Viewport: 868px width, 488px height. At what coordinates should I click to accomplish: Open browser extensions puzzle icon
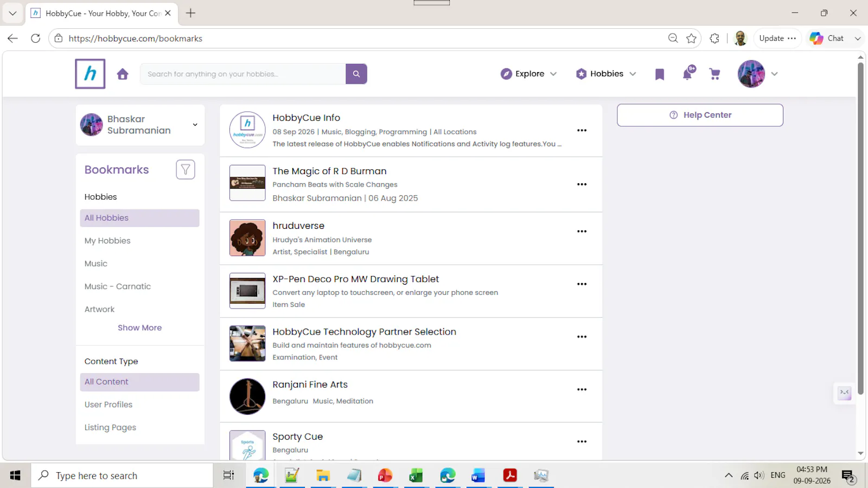(714, 38)
